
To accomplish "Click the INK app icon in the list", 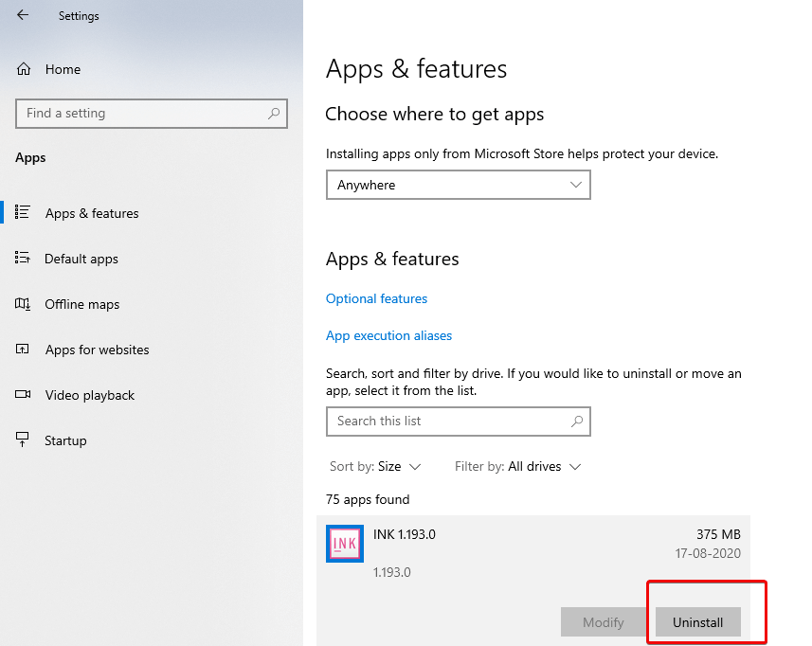I will point(344,543).
